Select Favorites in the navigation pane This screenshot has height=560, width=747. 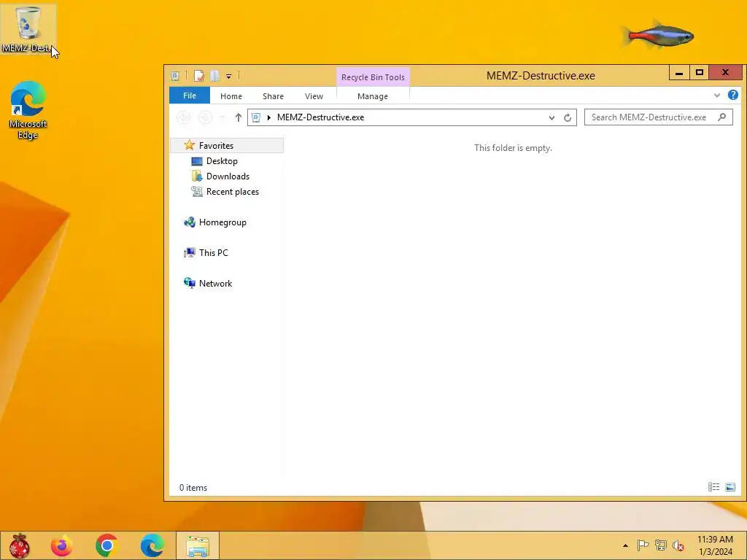click(x=228, y=145)
